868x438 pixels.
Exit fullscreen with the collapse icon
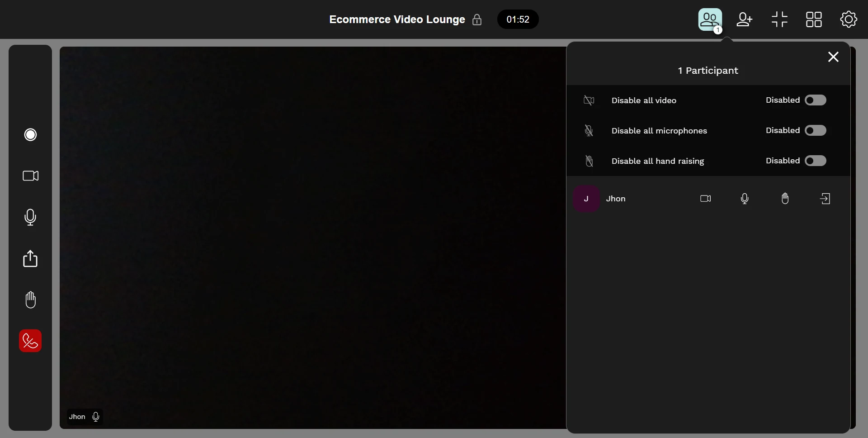click(780, 19)
